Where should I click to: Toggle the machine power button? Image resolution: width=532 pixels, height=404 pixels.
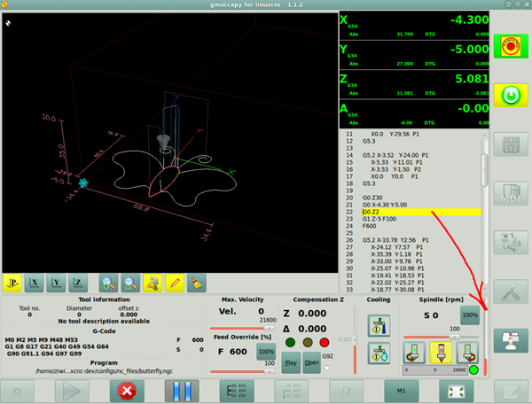[511, 95]
